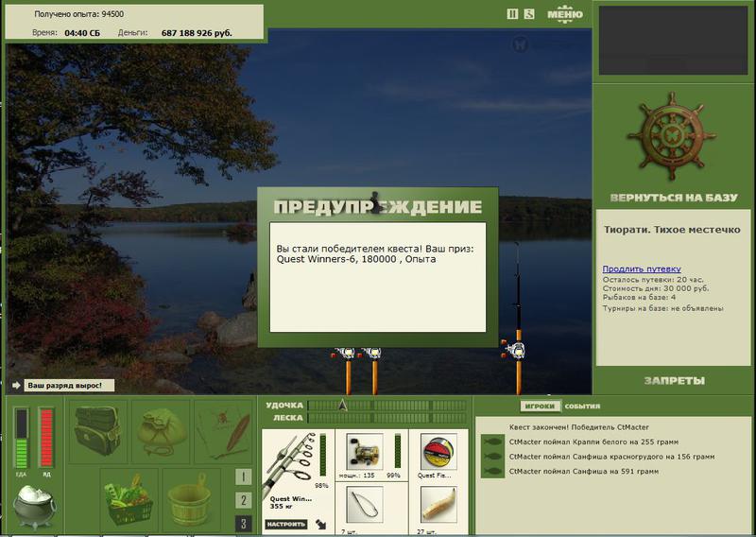Click the НАСТРОИТЬ configure button
Image resolution: width=756 pixels, height=537 pixels.
(286, 524)
